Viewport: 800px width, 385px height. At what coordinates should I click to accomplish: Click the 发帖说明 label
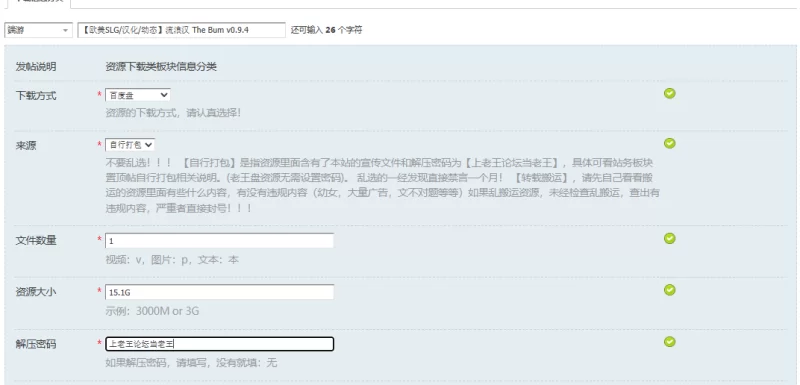click(36, 67)
